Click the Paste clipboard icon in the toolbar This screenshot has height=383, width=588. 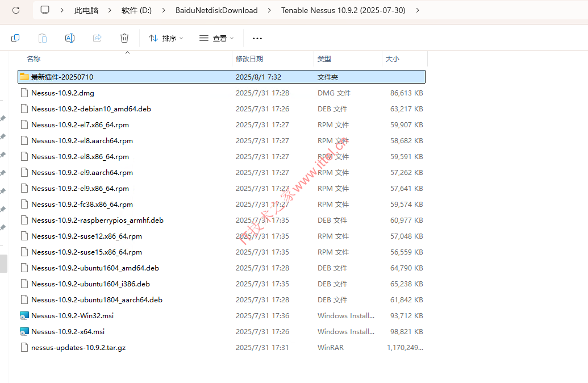click(43, 38)
